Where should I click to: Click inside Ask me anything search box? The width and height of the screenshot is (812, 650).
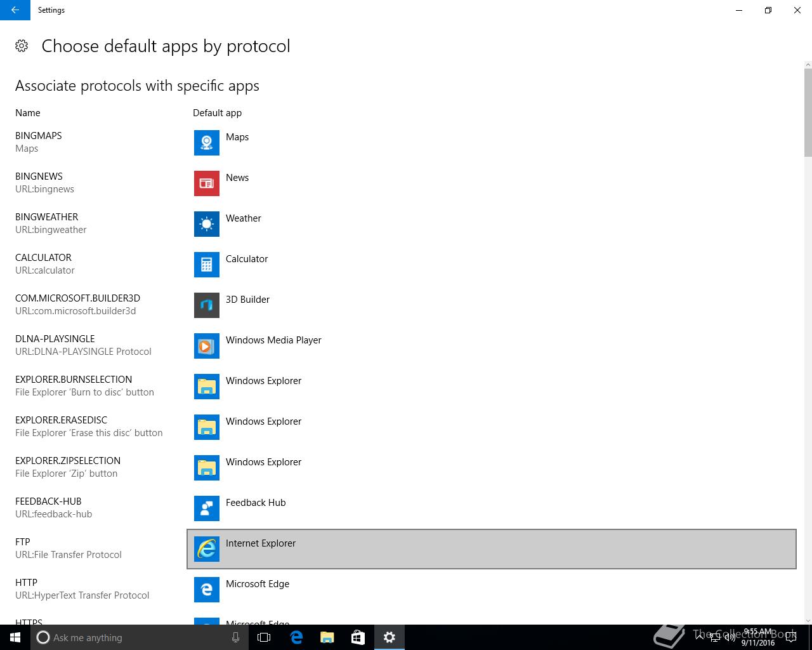click(140, 637)
